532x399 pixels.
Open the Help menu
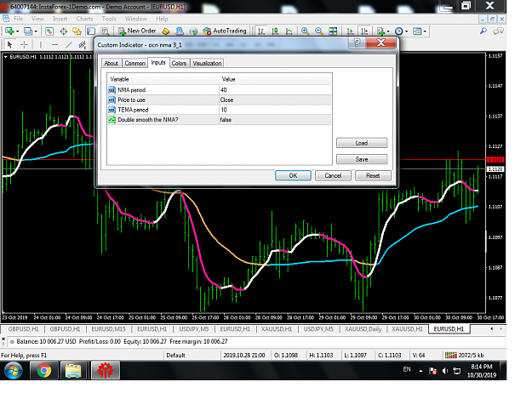coord(162,19)
